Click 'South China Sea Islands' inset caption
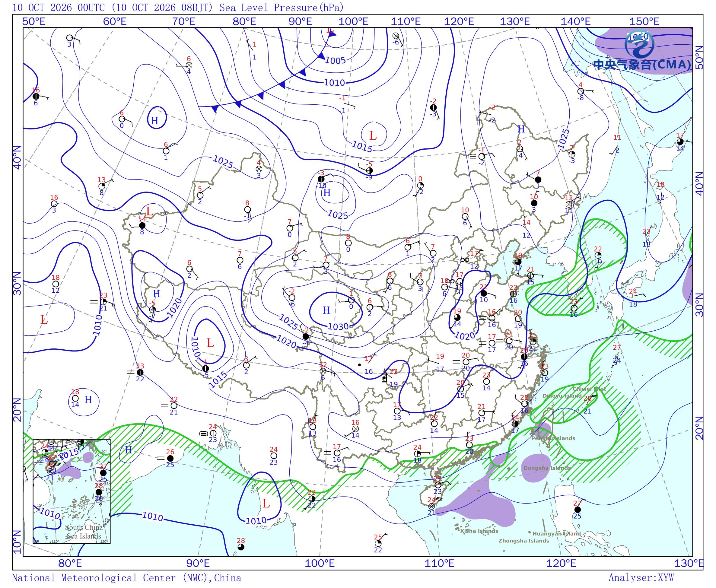 click(84, 532)
